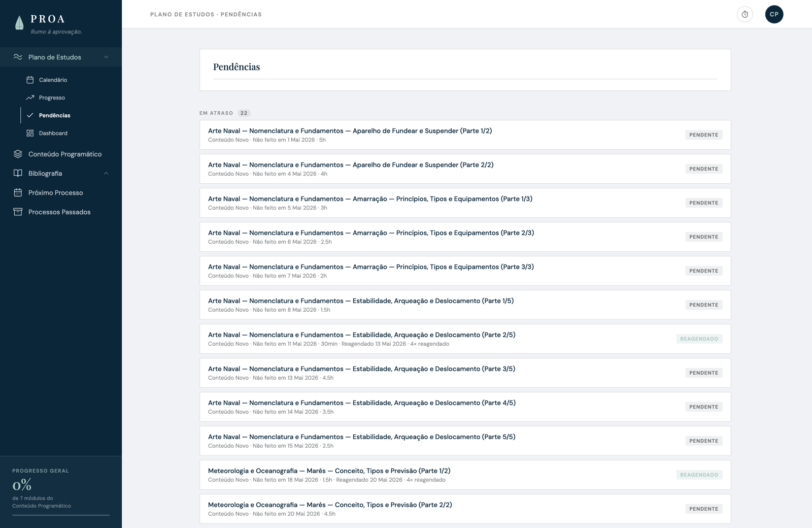Click PENDENTE badge on Amarração Parte 1/3 row
The image size is (812, 528).
click(703, 203)
